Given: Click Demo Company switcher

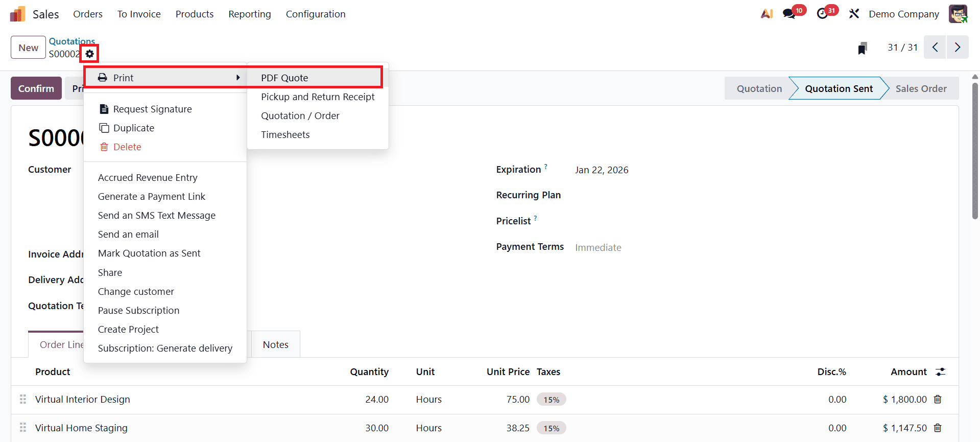Looking at the screenshot, I should [x=904, y=14].
